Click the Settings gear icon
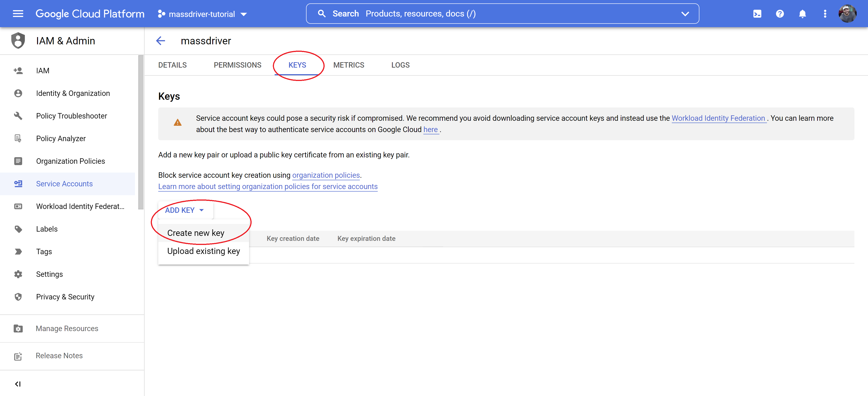 tap(18, 274)
